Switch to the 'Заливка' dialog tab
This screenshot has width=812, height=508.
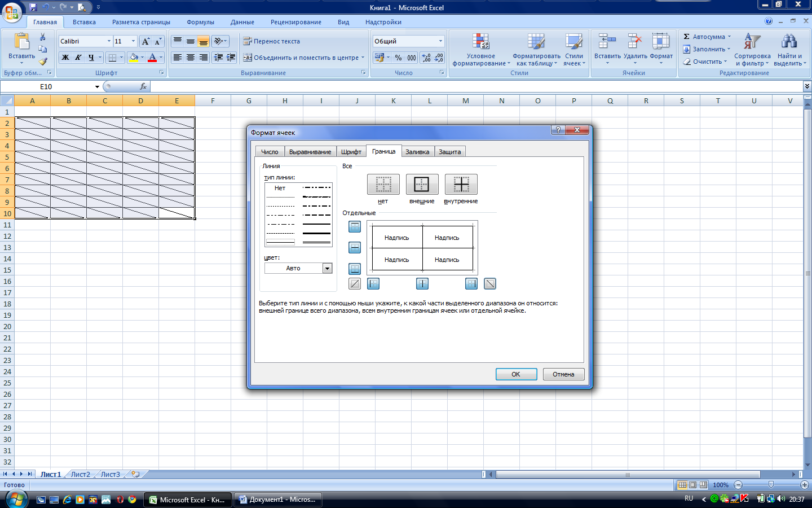(417, 152)
